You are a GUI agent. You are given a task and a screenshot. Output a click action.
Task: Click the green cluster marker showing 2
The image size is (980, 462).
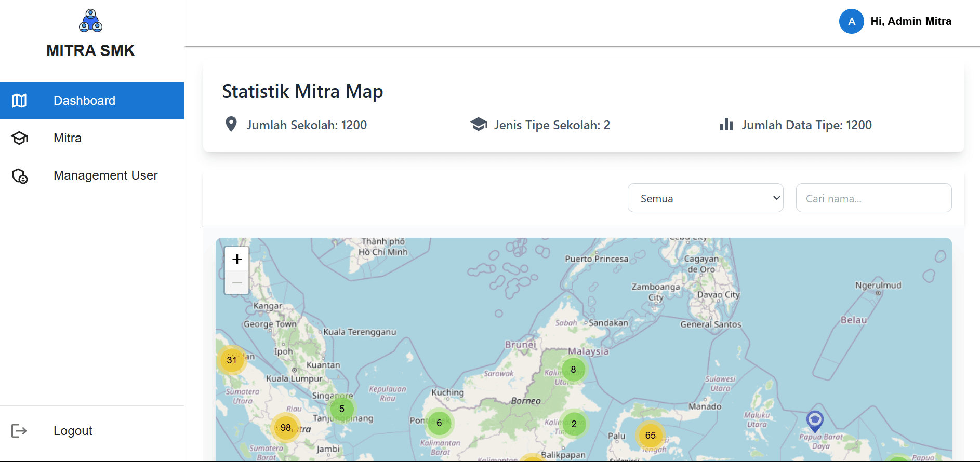pos(574,424)
